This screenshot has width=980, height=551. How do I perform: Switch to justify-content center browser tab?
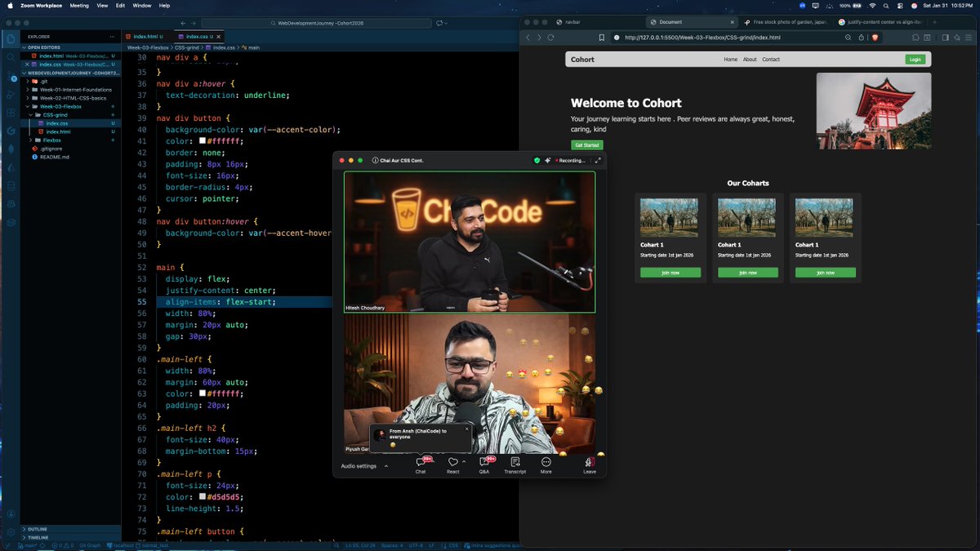[880, 22]
